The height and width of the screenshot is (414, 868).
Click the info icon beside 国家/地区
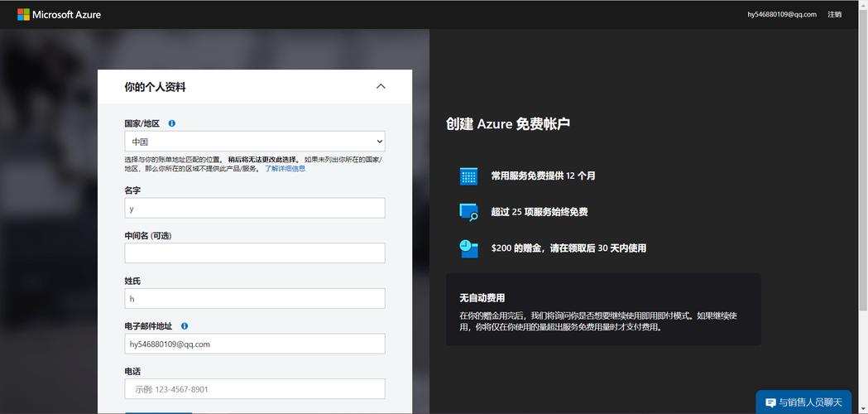pyautogui.click(x=171, y=123)
